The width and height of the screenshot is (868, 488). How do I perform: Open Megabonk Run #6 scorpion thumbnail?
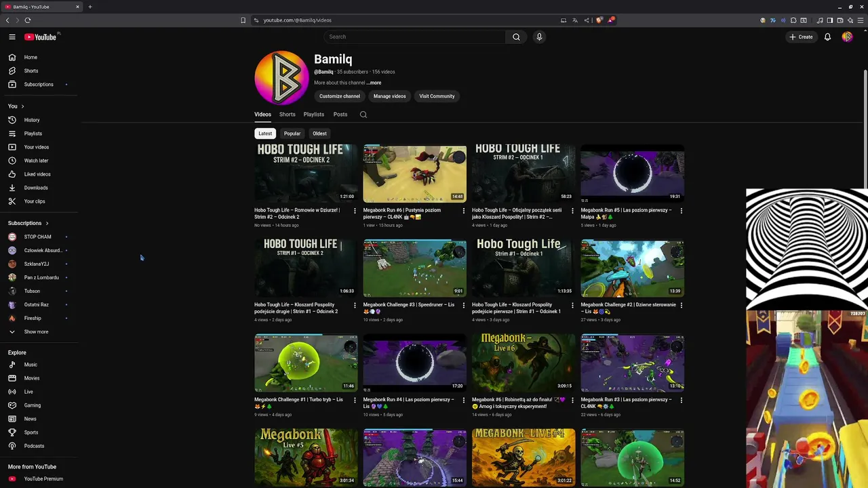point(415,174)
